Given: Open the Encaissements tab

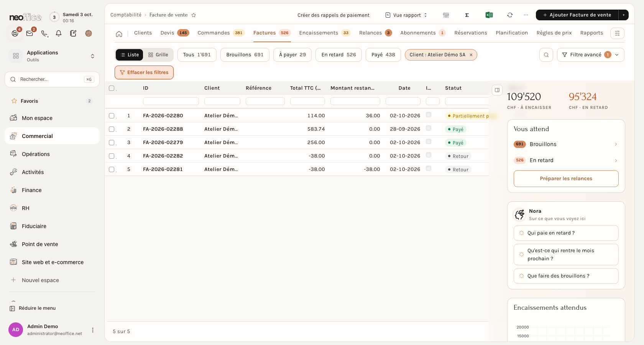Looking at the screenshot, I should click(325, 33).
